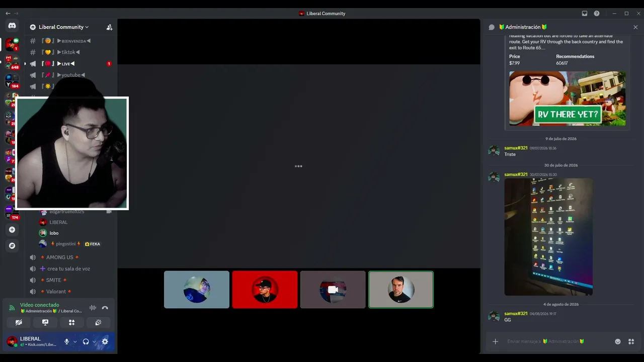Open apps launcher in chat input

[x=631, y=341]
